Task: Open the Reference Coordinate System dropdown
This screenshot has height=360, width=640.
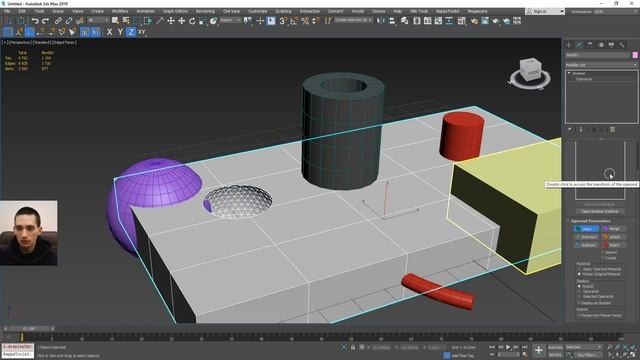Action: pos(230,20)
